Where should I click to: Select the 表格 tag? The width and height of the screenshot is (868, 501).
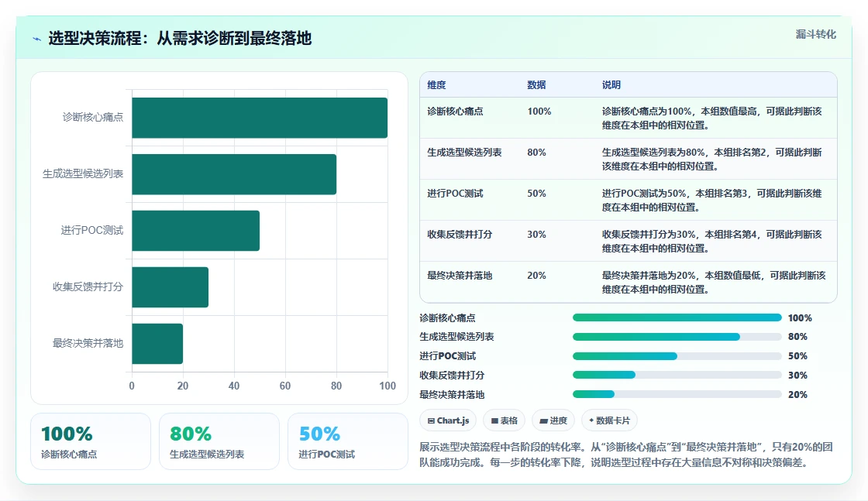[x=505, y=420]
